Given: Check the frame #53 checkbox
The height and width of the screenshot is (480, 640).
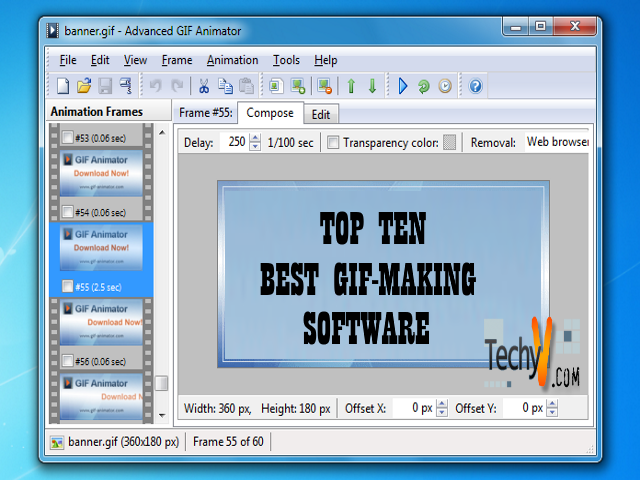Looking at the screenshot, I should pyautogui.click(x=67, y=138).
